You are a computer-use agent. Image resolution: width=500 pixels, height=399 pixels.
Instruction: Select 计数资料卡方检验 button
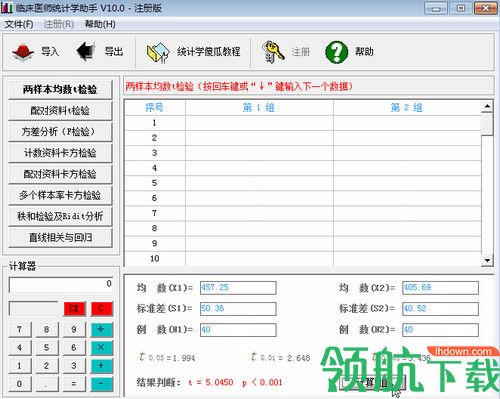tap(60, 153)
